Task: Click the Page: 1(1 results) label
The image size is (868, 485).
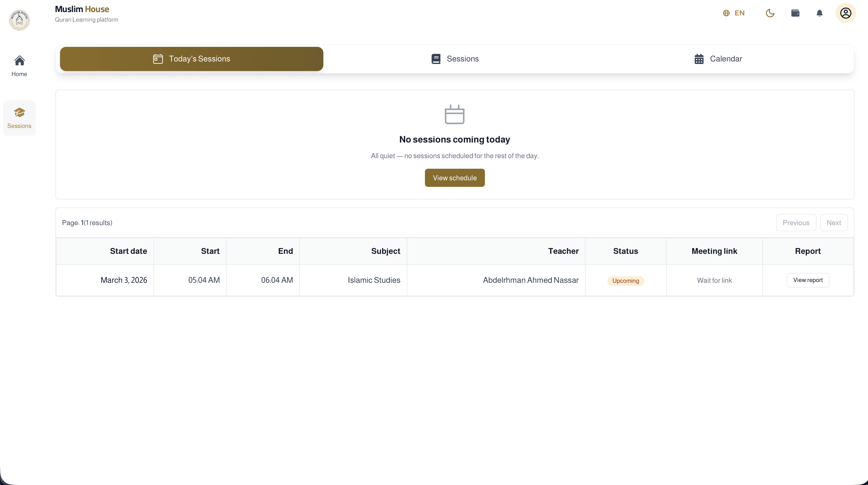Action: [87, 223]
